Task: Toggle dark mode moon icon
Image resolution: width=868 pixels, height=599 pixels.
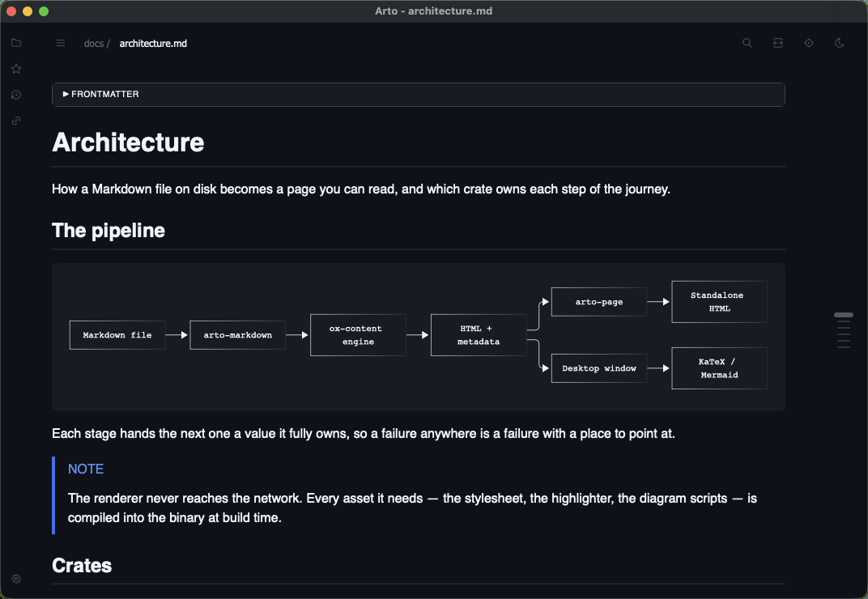Action: point(839,43)
